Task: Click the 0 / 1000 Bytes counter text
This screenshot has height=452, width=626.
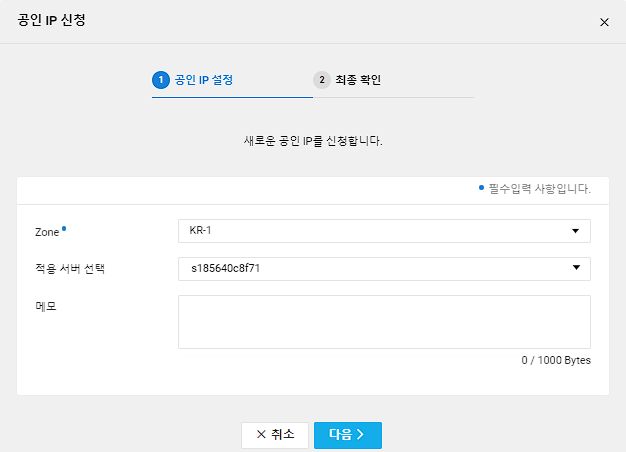Action: click(x=556, y=360)
